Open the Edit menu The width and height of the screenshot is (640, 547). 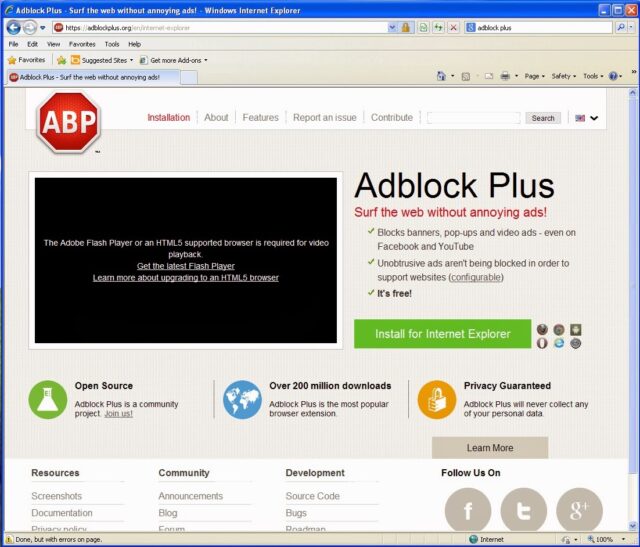pos(33,44)
